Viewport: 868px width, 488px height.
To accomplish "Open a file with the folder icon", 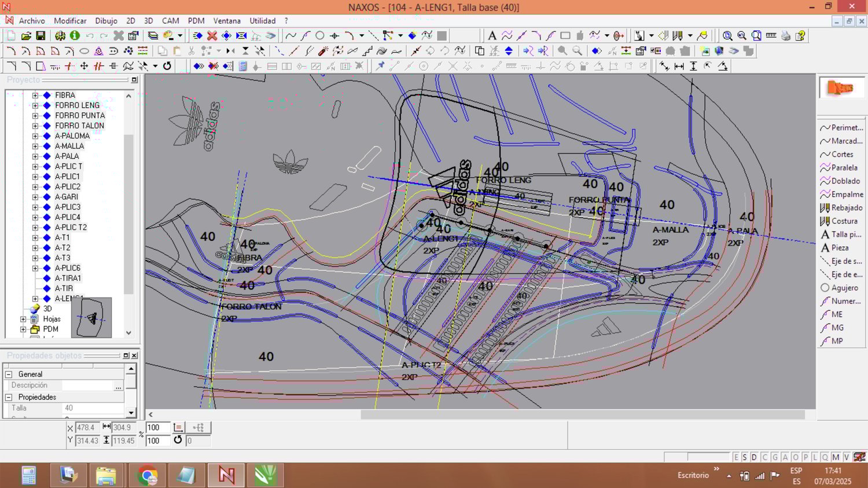I will 26,36.
